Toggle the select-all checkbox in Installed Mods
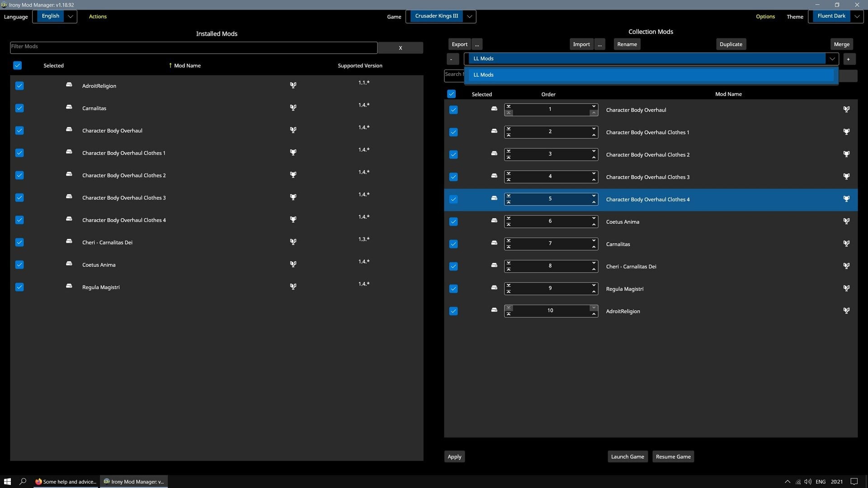 (17, 66)
